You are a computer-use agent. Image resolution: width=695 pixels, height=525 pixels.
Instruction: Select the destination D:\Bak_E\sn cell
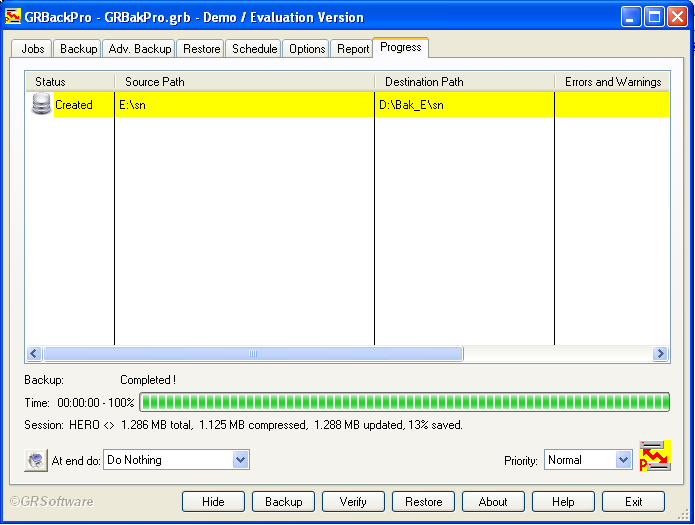click(465, 105)
